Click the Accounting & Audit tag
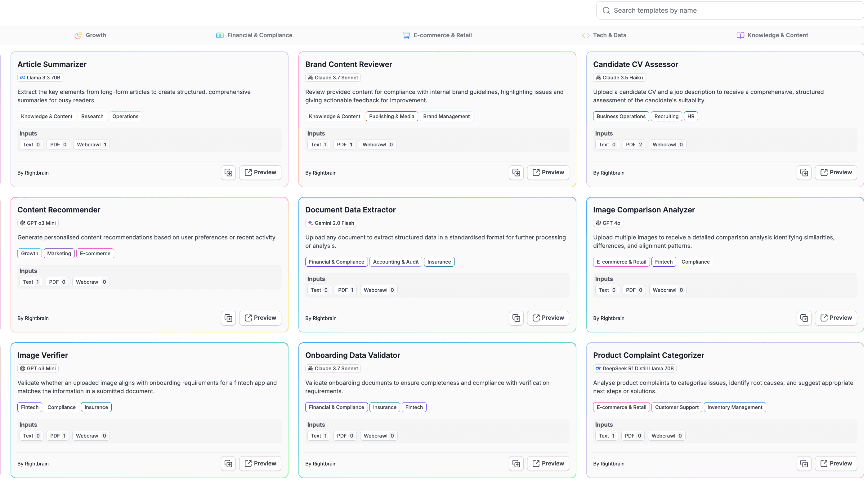 pyautogui.click(x=396, y=262)
